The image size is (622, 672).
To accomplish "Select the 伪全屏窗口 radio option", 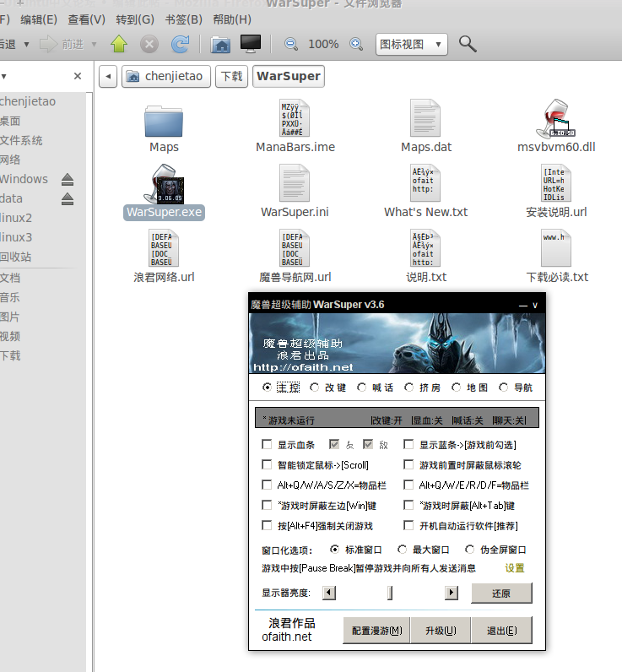I will pos(469,549).
